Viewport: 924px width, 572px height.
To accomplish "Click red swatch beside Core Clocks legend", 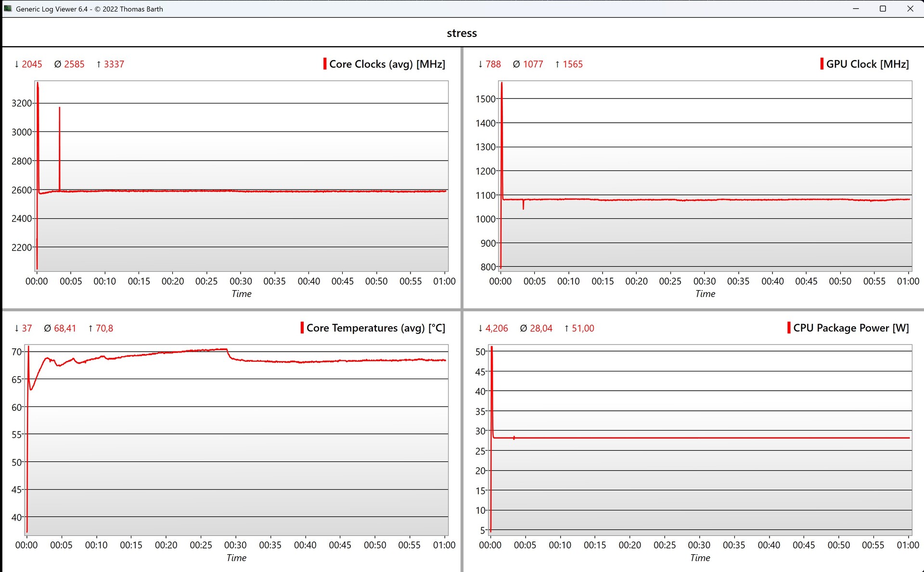I will click(x=325, y=64).
